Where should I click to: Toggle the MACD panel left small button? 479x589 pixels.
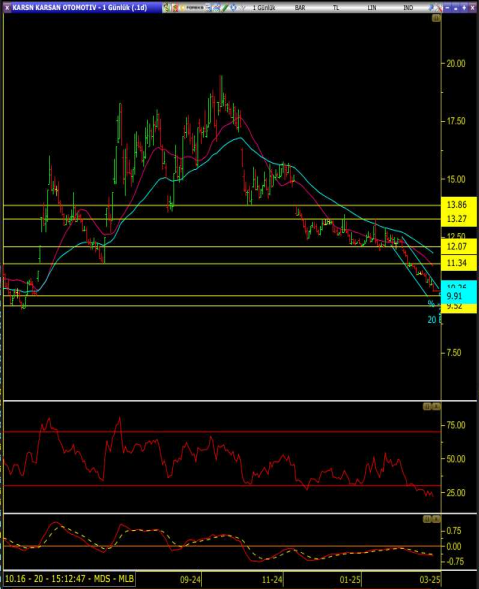(427, 519)
